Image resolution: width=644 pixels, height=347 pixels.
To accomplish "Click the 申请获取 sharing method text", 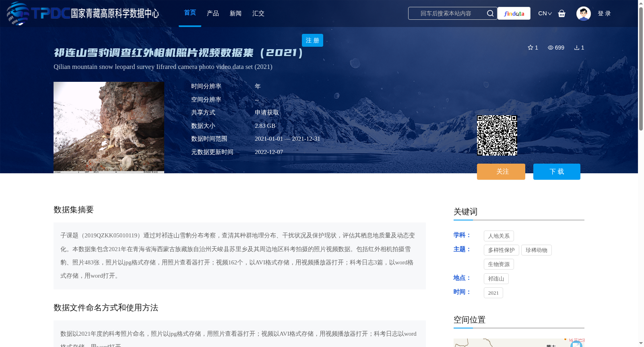I will coord(267,113).
